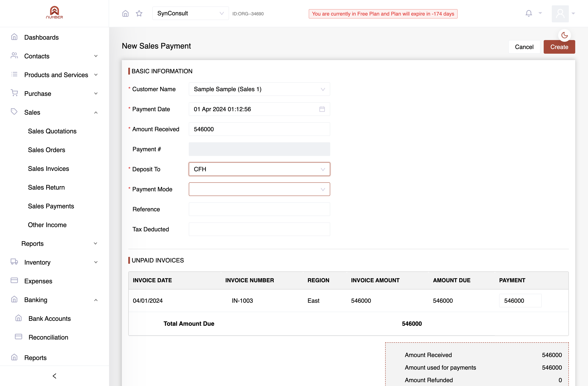
Task: Open the Customer Name dropdown
Action: tap(259, 89)
